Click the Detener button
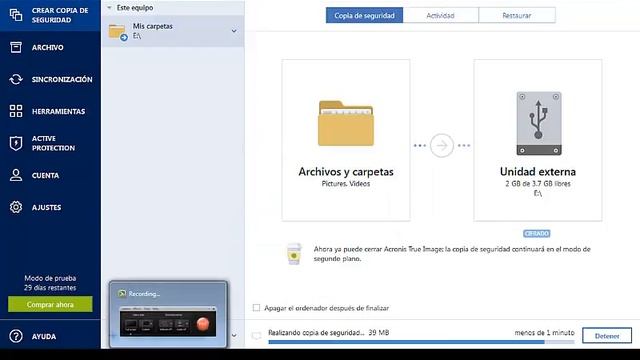The image size is (640, 360). [x=607, y=336]
